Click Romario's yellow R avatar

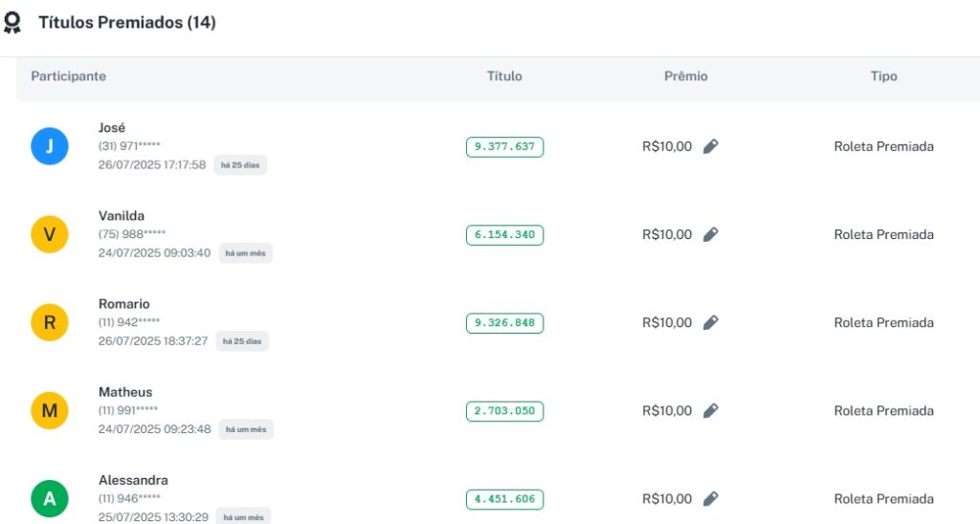click(x=50, y=322)
